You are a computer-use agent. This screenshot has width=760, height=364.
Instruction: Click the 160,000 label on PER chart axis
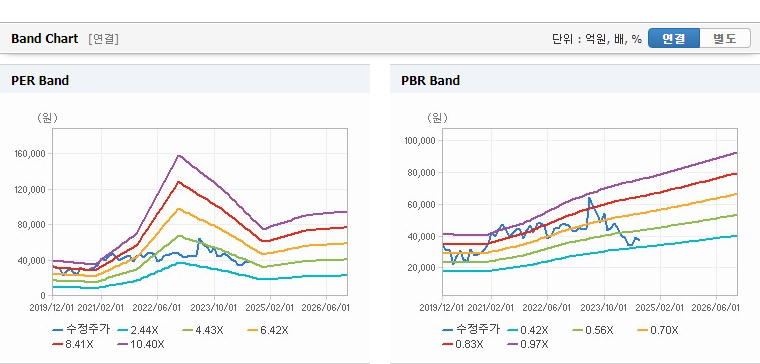pyautogui.click(x=30, y=154)
